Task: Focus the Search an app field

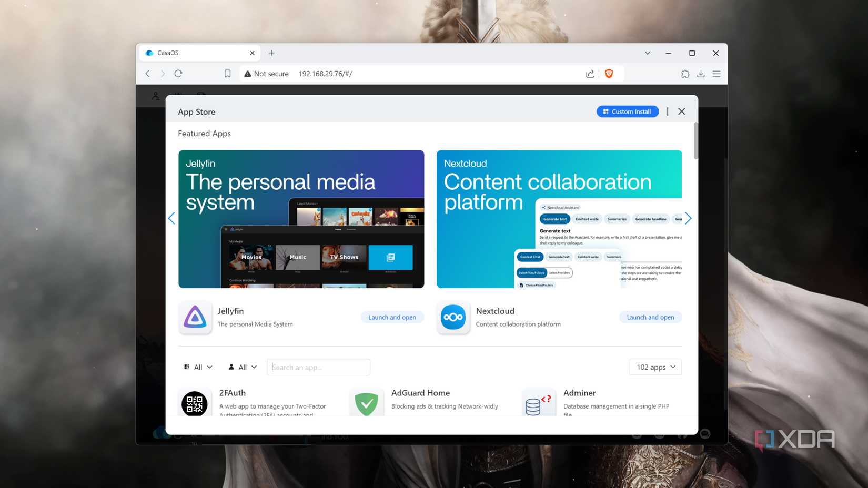Action: coord(319,367)
